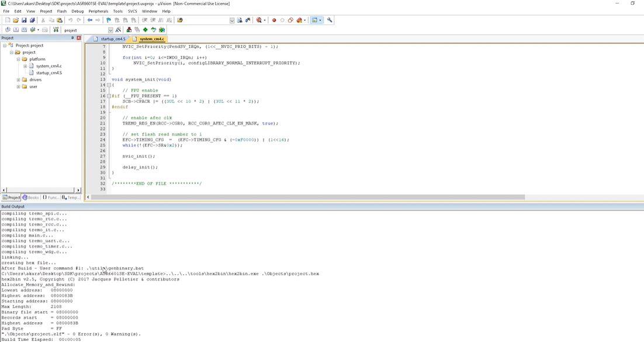Open Options for Target
Image resolution: width=644 pixels, height=342 pixels.
tap(118, 30)
